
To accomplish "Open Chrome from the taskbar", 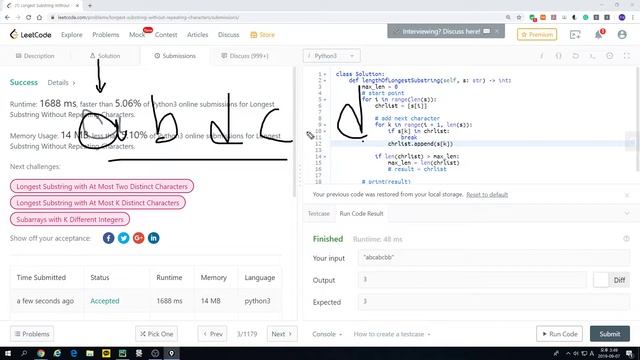I will pyautogui.click(x=41, y=353).
